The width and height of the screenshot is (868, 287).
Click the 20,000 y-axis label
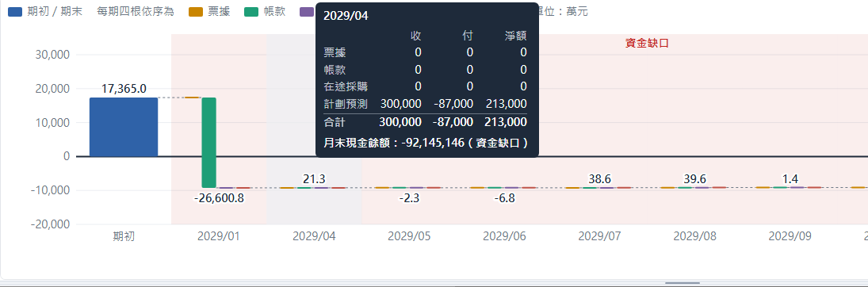click(52, 89)
